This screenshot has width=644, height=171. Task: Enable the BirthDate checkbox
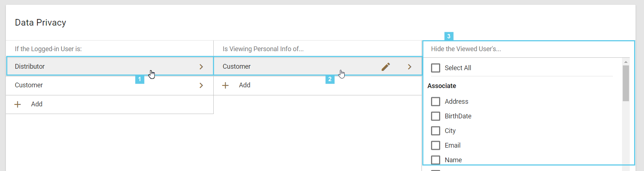tap(435, 116)
